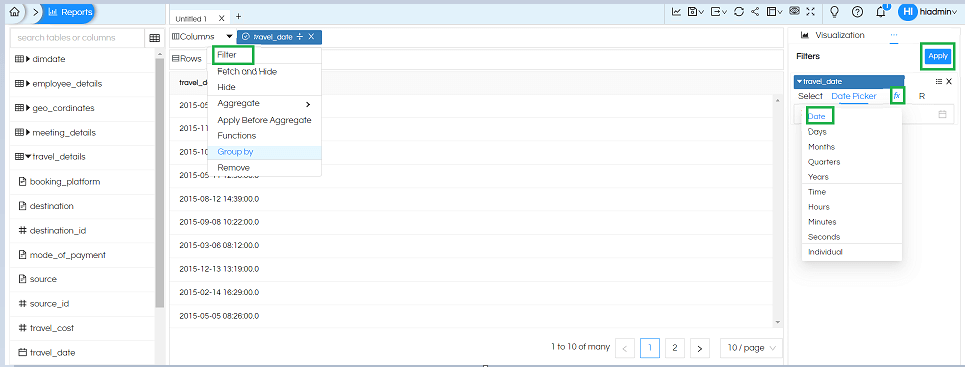Choose Hide from the context menu
Viewport: 965px width, 367px height.
pos(226,87)
